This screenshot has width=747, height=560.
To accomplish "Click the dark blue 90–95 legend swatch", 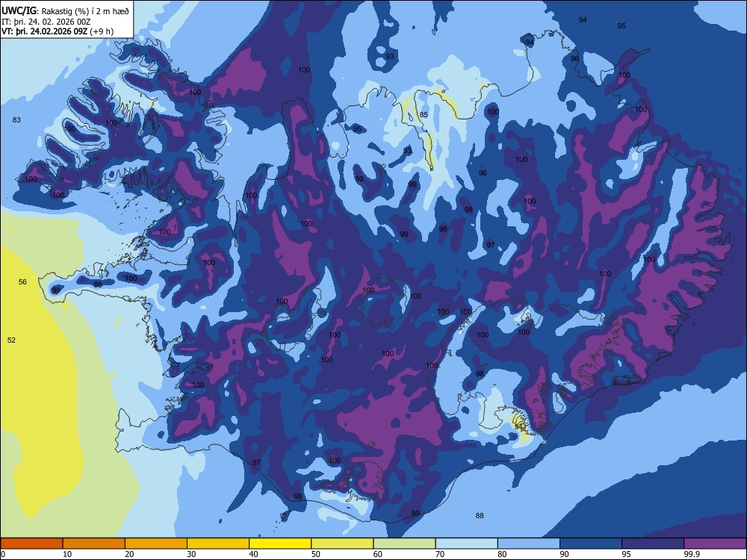I will pyautogui.click(x=591, y=544).
